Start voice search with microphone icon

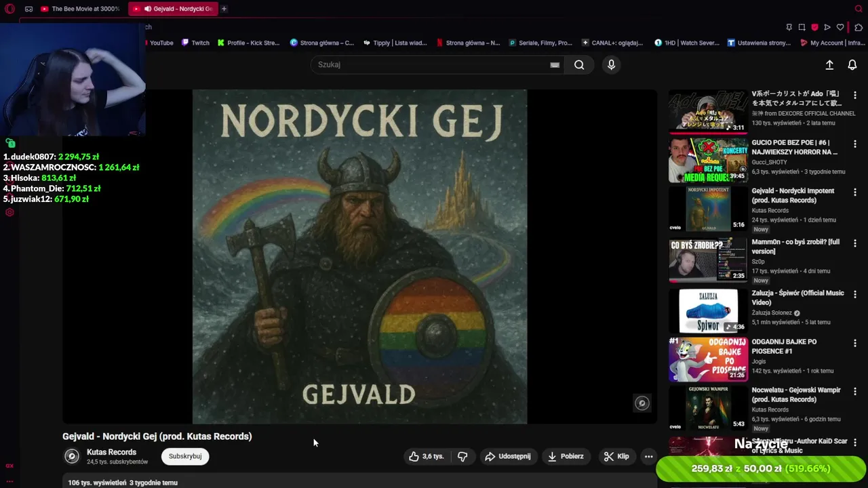coord(611,64)
